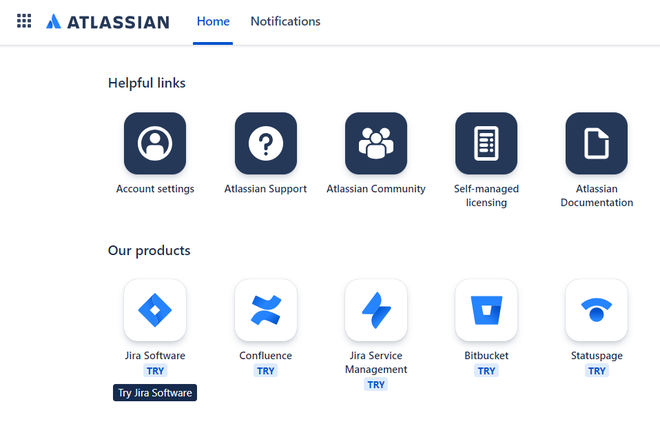Select the Statuspage product icon
This screenshot has width=660, height=424.
coord(596,310)
